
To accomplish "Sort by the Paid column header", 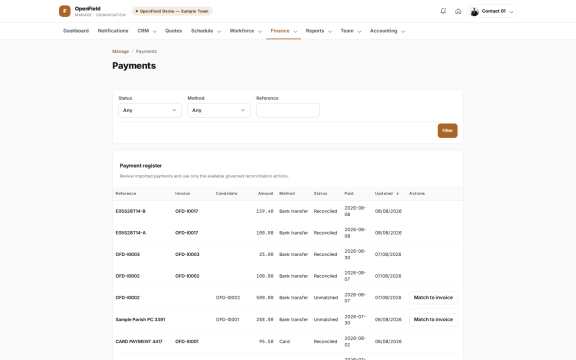I will pos(349,194).
